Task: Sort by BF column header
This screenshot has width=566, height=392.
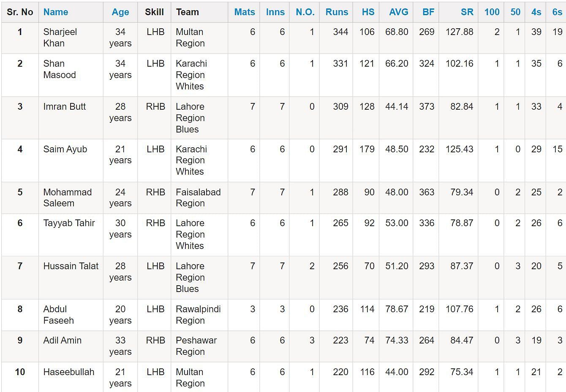Action: coord(428,12)
